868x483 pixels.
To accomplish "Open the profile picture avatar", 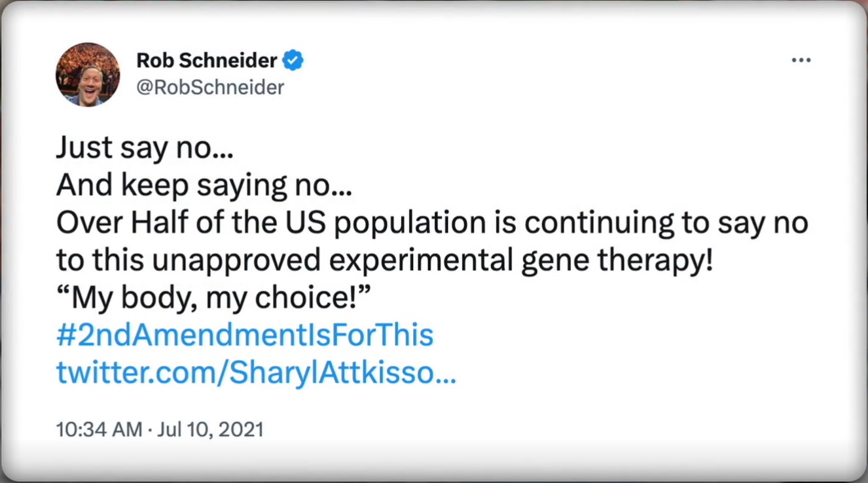I will [x=88, y=75].
